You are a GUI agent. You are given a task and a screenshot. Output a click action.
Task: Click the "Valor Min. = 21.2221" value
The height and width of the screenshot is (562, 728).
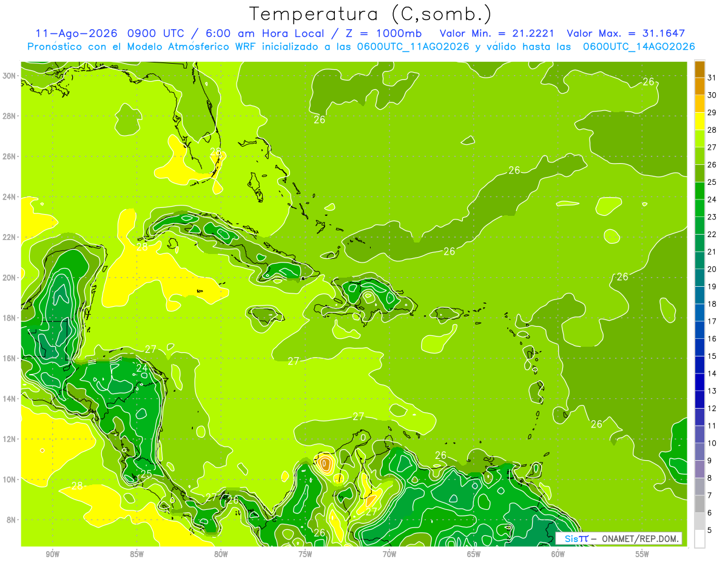[x=497, y=33]
